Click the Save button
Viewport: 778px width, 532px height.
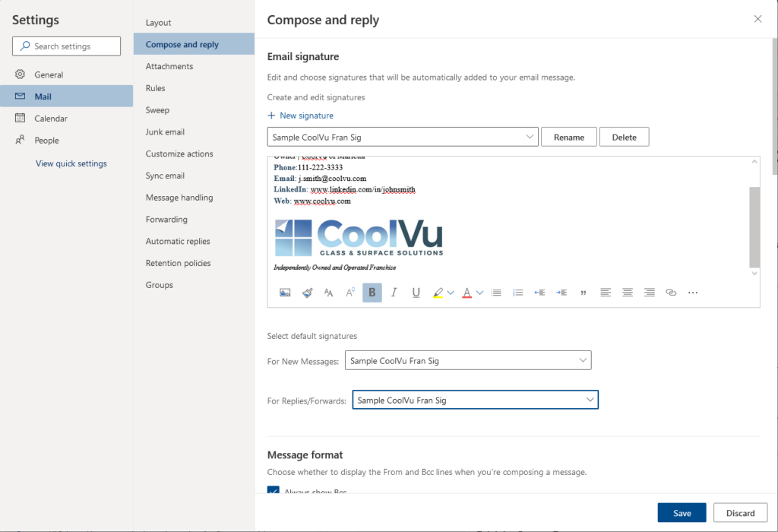tap(682, 513)
